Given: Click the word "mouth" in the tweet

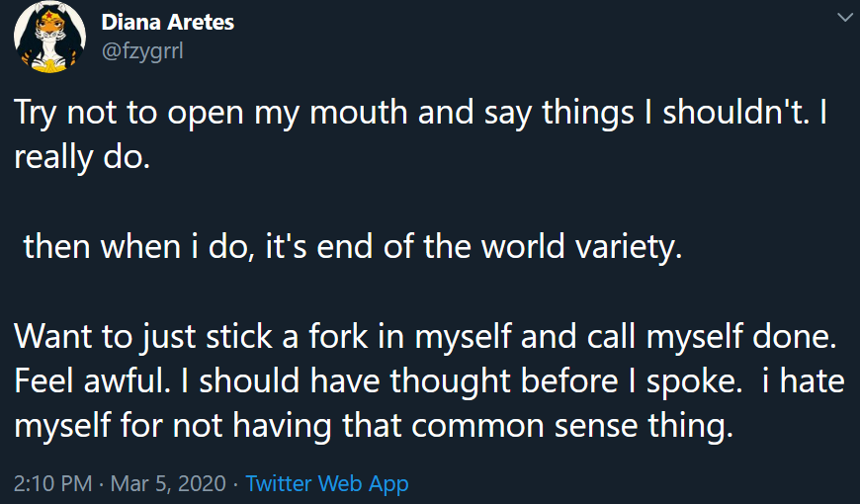Looking at the screenshot, I should pyautogui.click(x=358, y=112).
